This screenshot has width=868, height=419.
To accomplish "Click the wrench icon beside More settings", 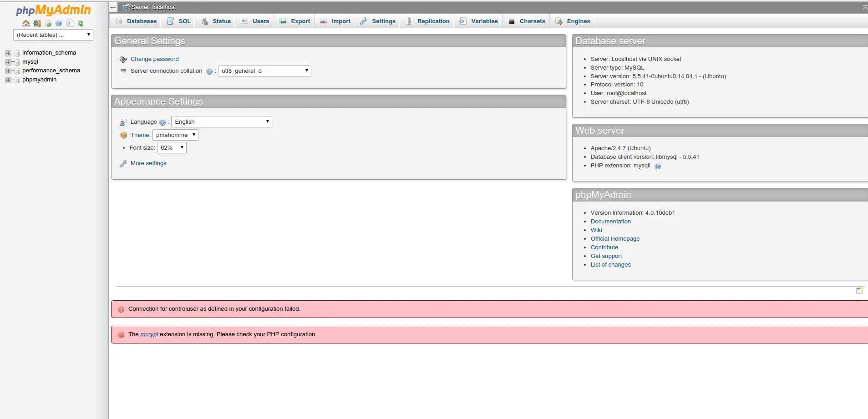I will [x=123, y=164].
